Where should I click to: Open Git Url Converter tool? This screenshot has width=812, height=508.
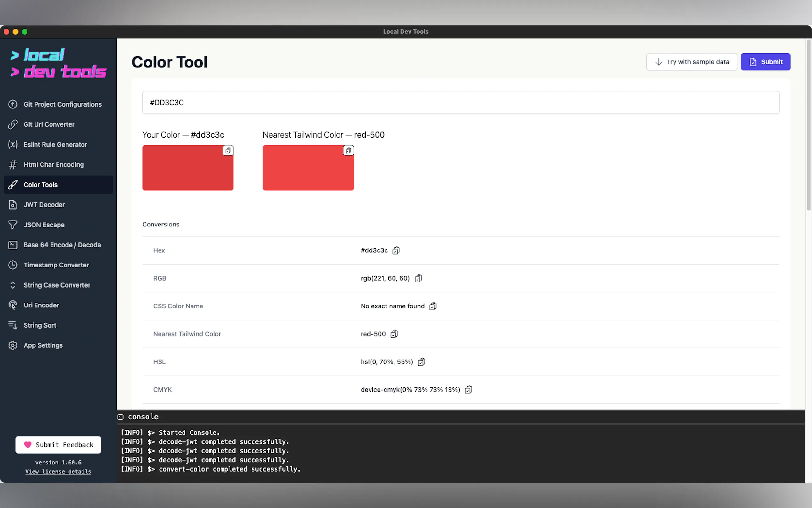[59, 124]
